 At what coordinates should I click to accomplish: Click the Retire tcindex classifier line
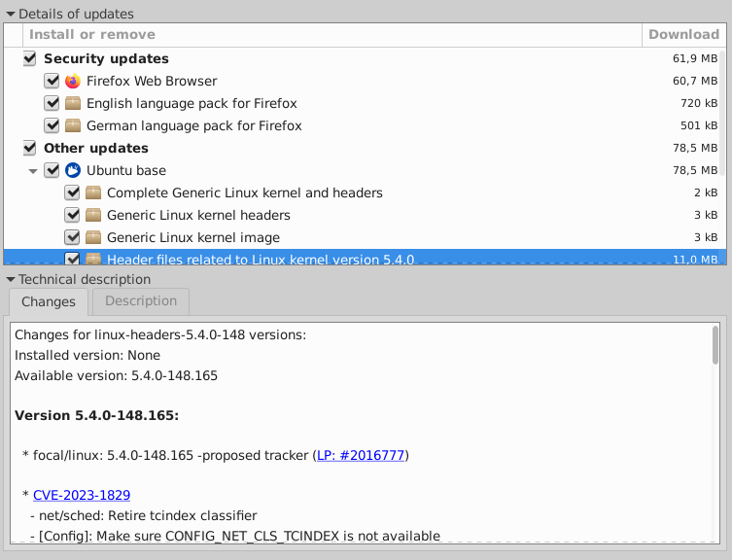[x=144, y=515]
